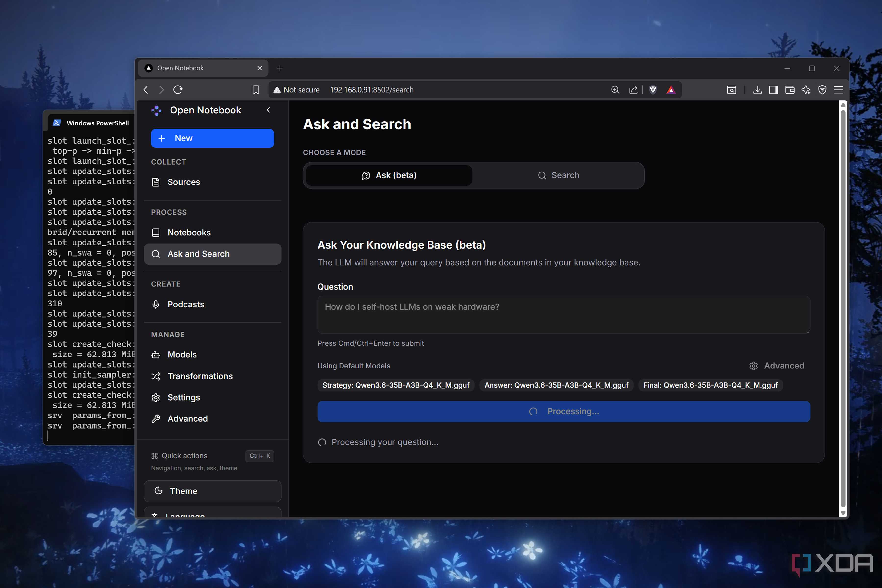
Task: Open Settings in the sidebar
Action: click(x=212, y=397)
